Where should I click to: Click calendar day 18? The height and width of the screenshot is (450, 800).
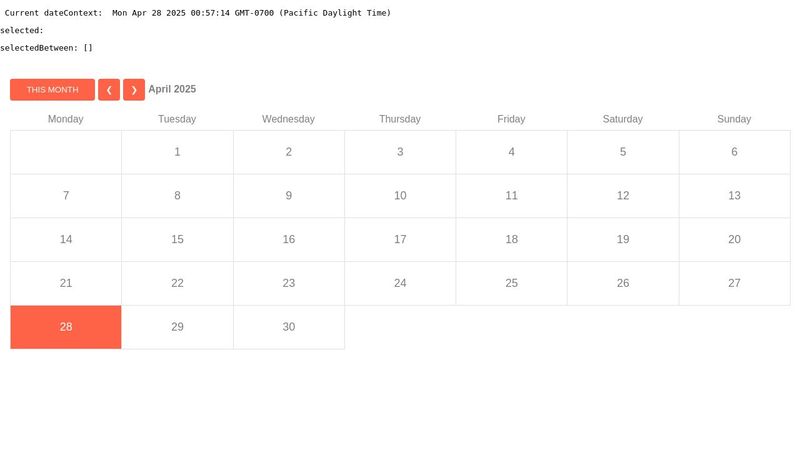pos(511,240)
